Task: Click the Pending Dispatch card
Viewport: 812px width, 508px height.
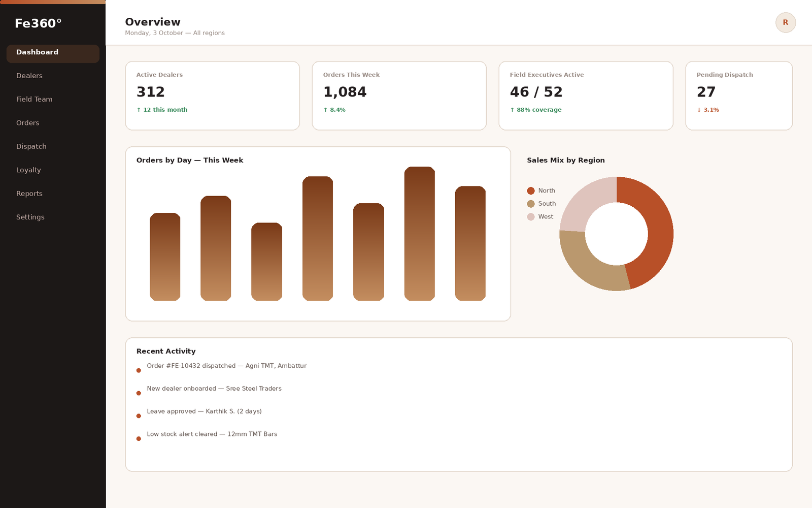Action: 739,96
